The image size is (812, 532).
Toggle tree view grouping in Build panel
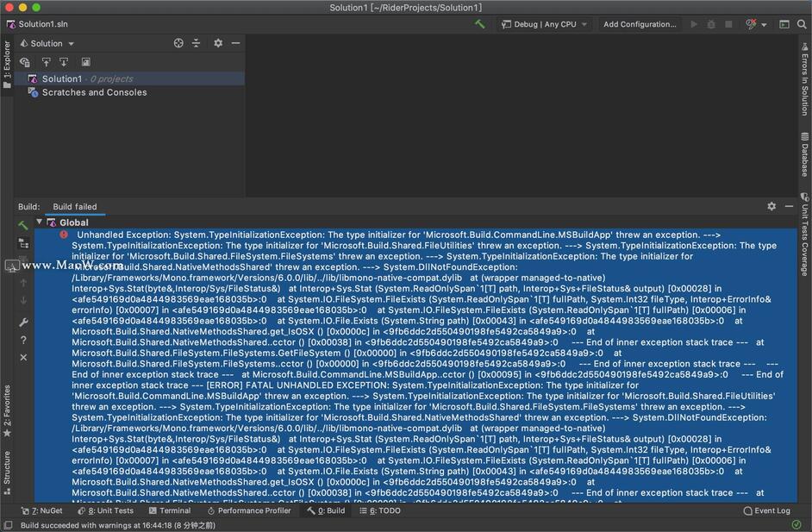(x=23, y=244)
